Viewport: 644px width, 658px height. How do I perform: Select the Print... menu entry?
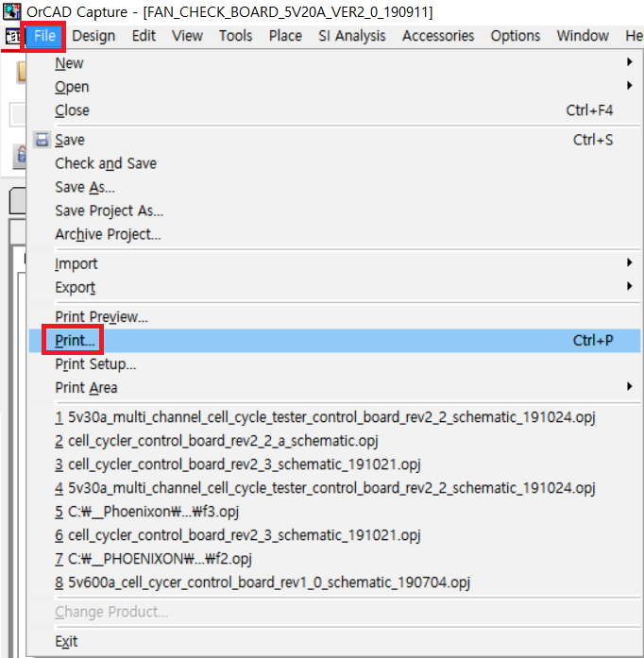[334, 341]
